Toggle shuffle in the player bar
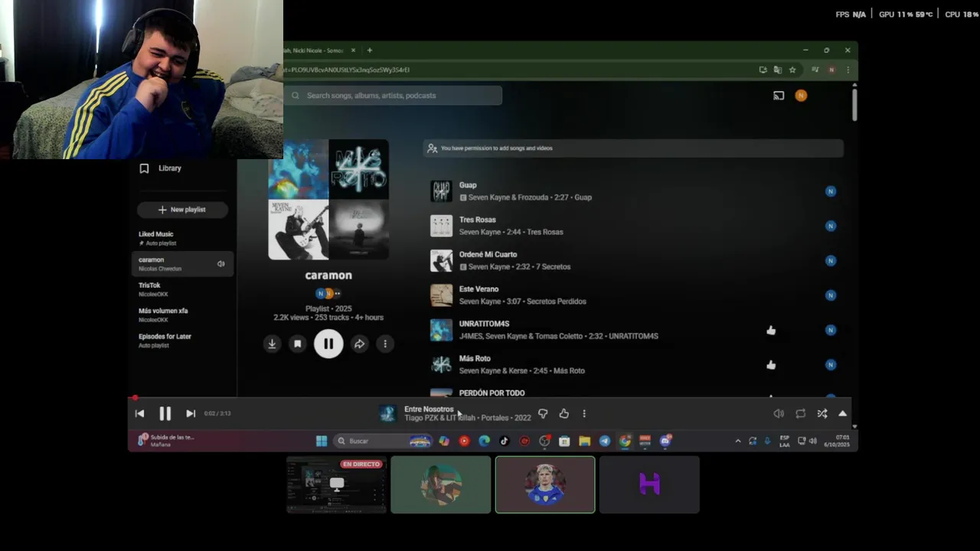Screen dimensions: 980x551 (x=822, y=413)
